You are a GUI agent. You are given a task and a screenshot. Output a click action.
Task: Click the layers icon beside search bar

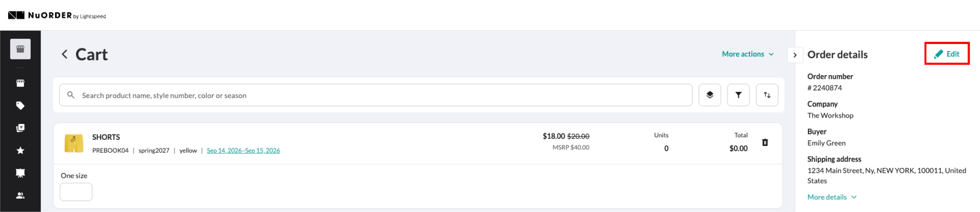pyautogui.click(x=710, y=95)
